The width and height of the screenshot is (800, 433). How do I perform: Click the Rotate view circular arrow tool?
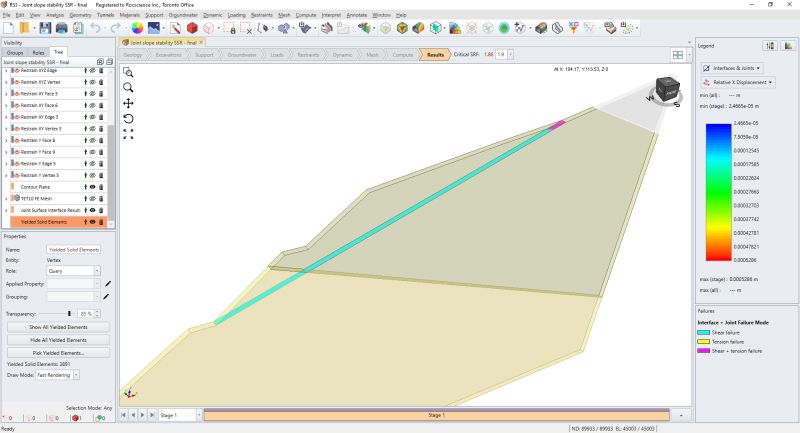128,118
